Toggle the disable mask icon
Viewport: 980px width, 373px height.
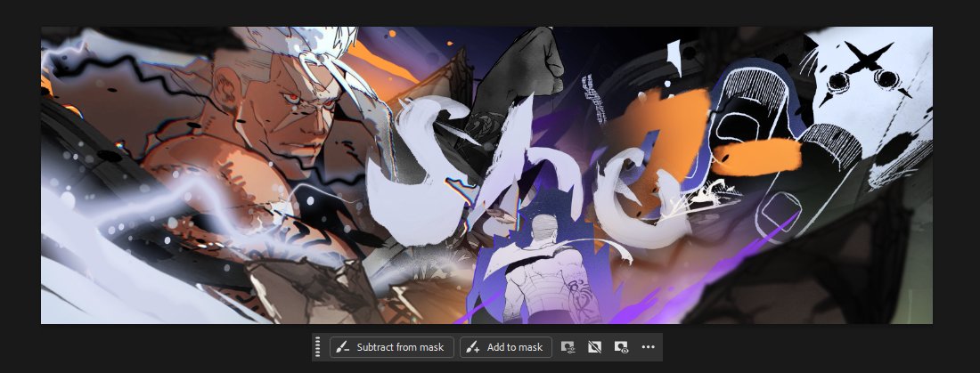coord(594,347)
